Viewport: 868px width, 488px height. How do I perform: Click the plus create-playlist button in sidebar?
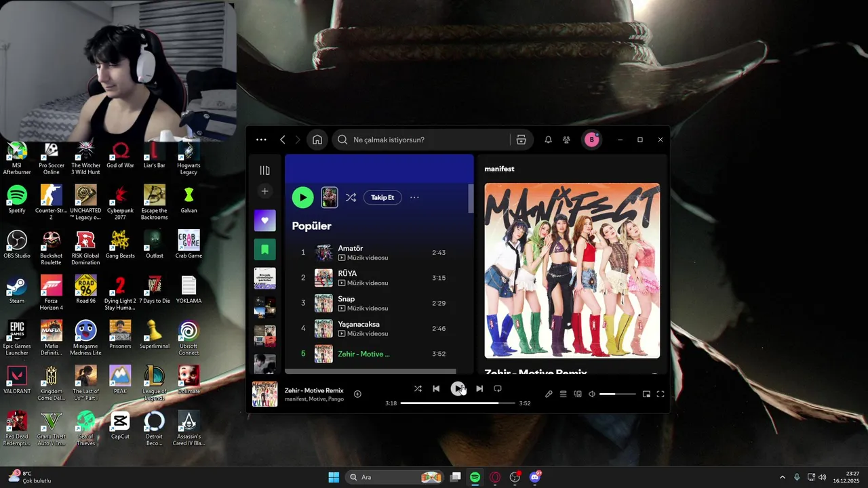tap(265, 191)
